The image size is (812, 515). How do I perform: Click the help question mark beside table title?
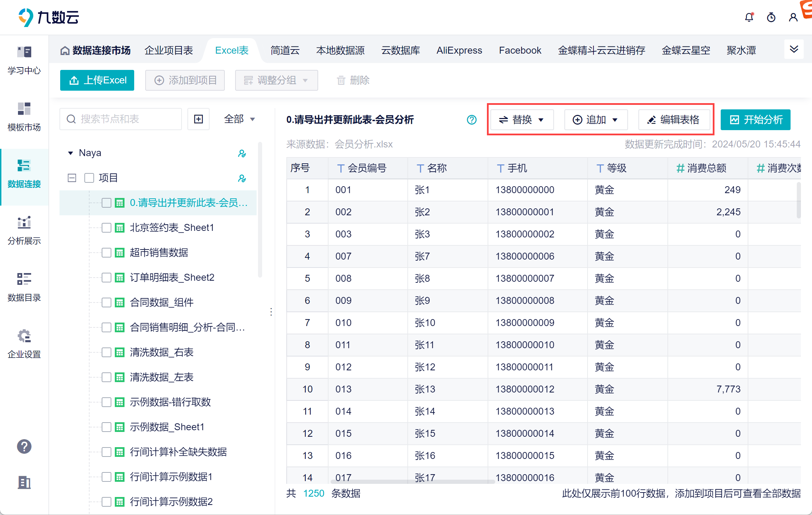pyautogui.click(x=472, y=120)
